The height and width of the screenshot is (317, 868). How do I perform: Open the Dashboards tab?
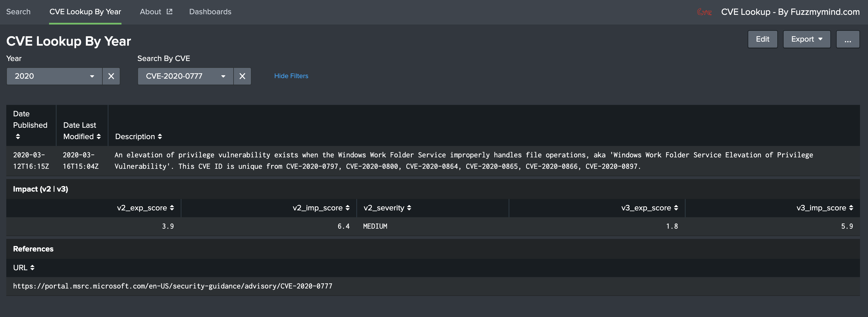click(210, 12)
